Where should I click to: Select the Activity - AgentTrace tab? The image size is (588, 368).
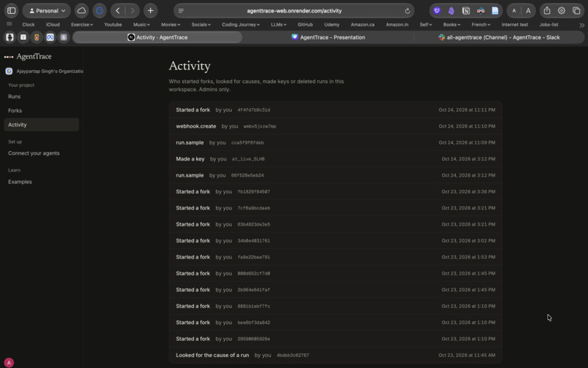pyautogui.click(x=158, y=37)
